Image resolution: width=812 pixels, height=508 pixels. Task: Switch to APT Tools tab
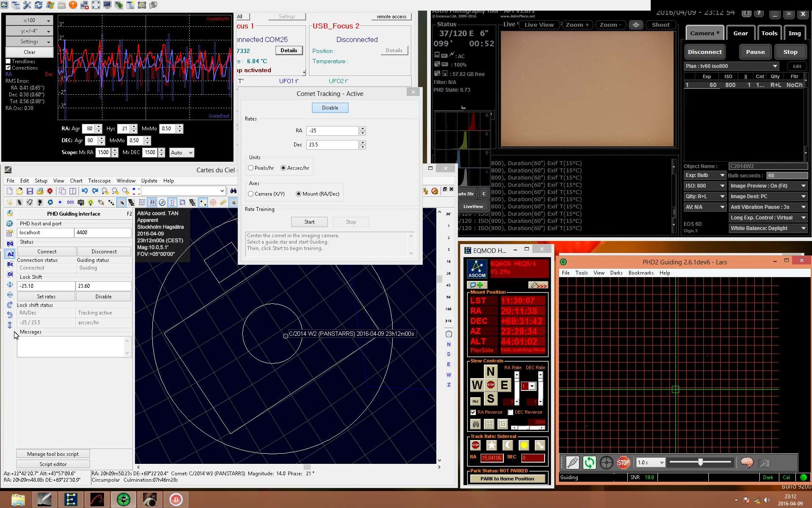(769, 33)
